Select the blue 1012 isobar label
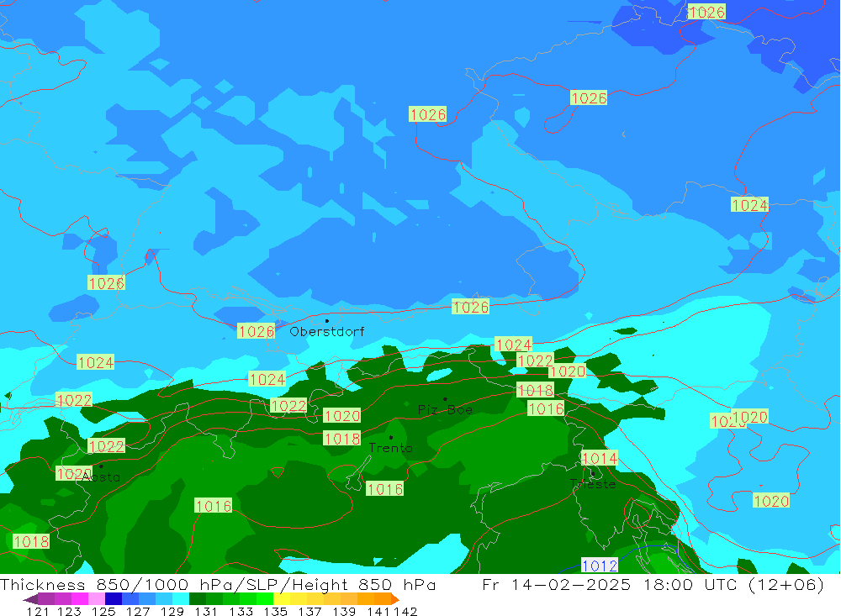This screenshot has width=841, height=616. click(600, 566)
